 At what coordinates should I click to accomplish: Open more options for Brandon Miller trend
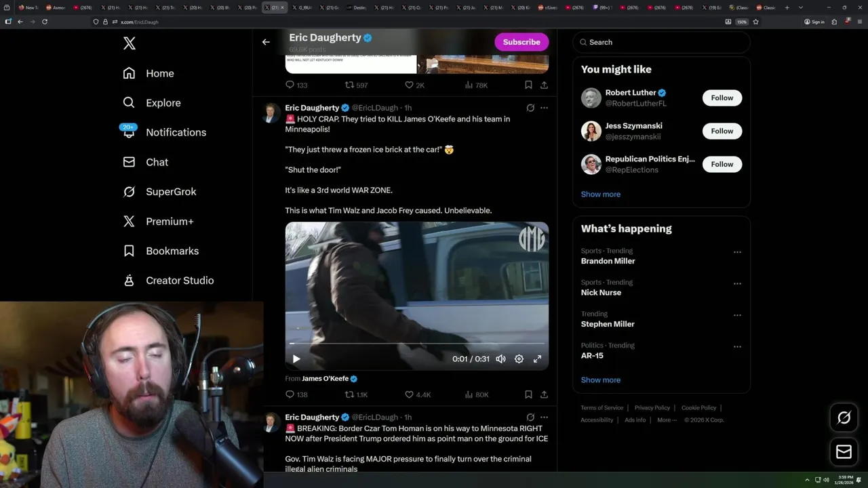pyautogui.click(x=737, y=252)
